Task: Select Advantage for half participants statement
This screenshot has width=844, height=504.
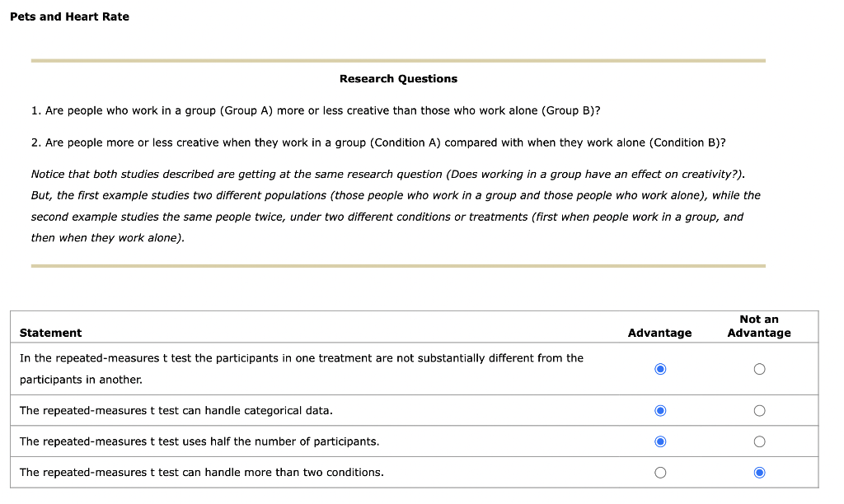Action: [659, 441]
